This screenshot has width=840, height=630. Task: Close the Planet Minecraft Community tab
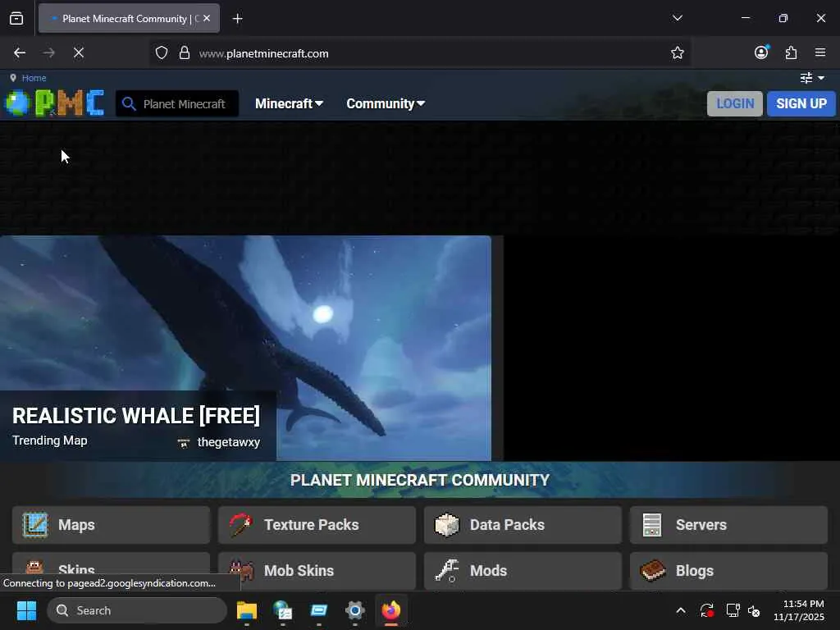pyautogui.click(x=207, y=18)
